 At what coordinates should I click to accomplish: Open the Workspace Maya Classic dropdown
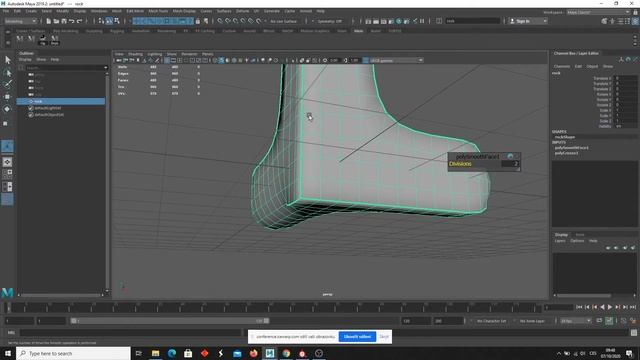pos(598,12)
